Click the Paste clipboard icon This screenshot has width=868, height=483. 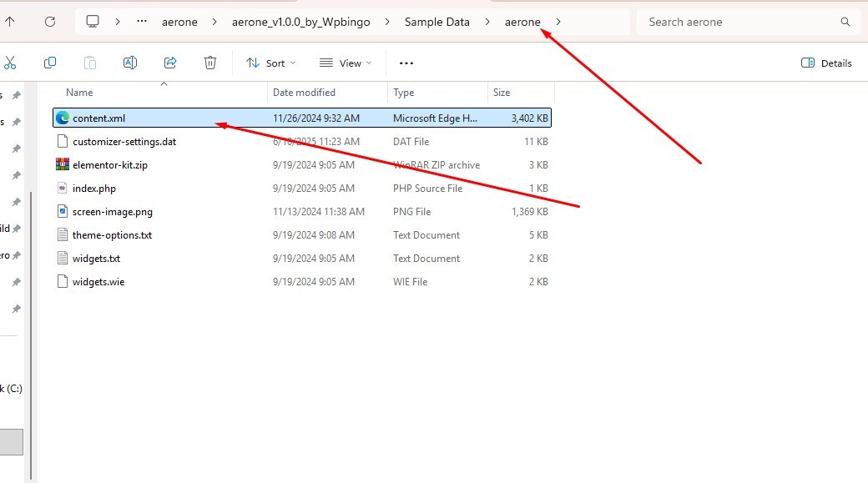[x=89, y=63]
